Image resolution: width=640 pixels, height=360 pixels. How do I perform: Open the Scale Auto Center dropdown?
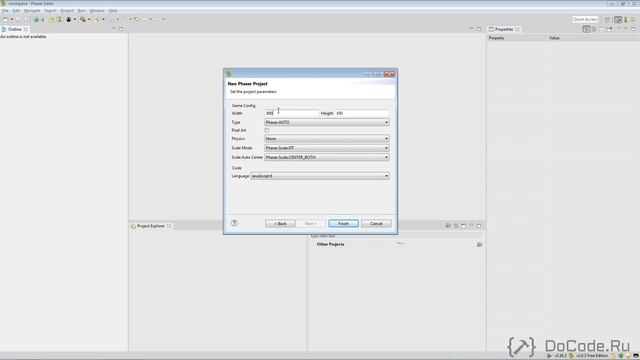327,157
